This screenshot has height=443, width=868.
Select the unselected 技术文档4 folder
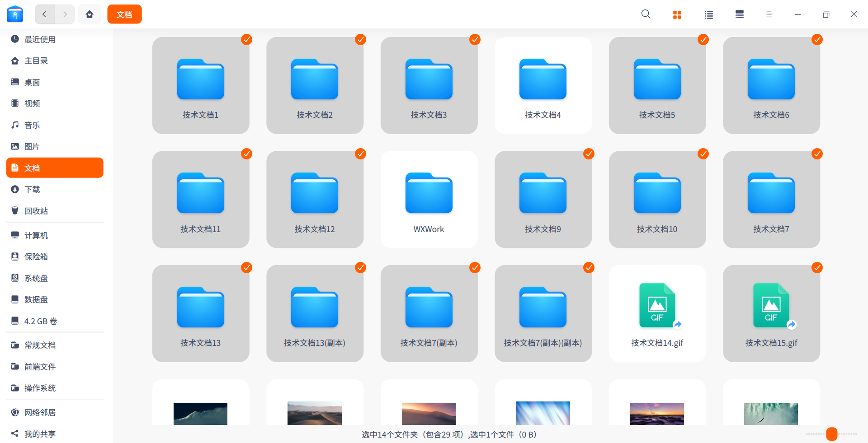click(x=543, y=85)
